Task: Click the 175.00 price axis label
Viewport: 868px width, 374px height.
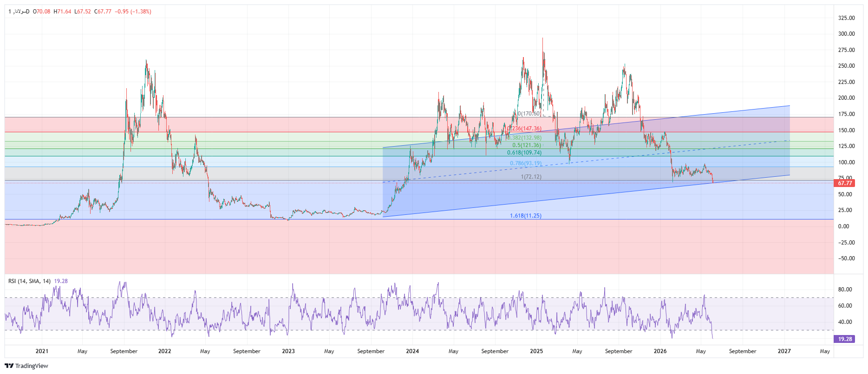Action: [846, 114]
